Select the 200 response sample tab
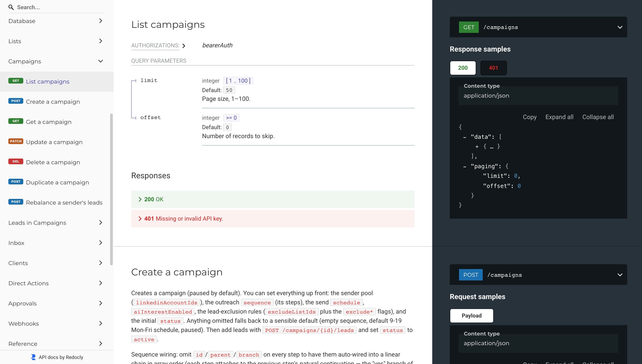The image size is (642, 364). pyautogui.click(x=463, y=68)
